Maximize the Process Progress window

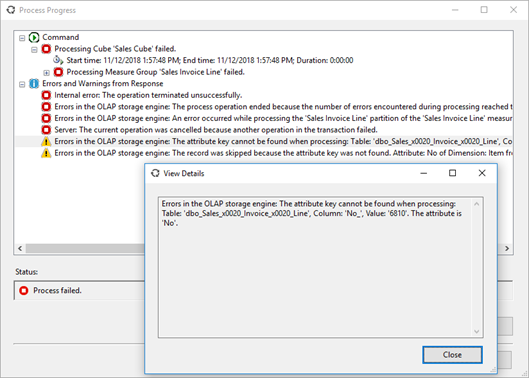click(484, 10)
